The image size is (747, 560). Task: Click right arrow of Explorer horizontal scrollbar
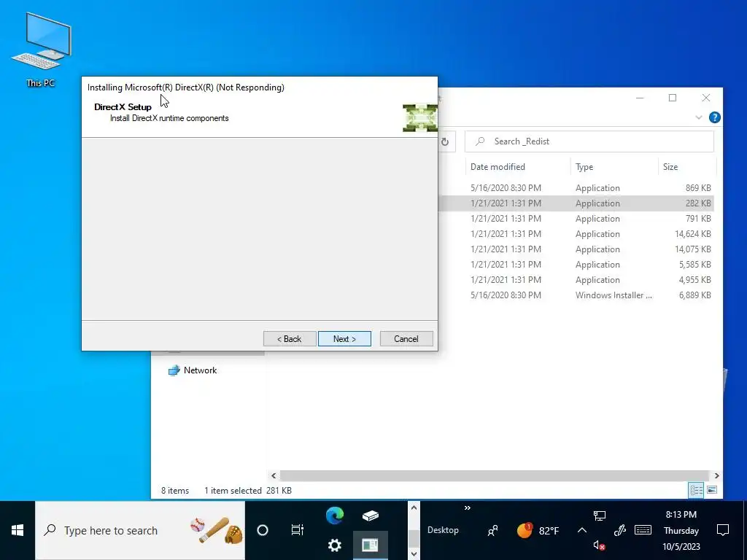[716, 475]
